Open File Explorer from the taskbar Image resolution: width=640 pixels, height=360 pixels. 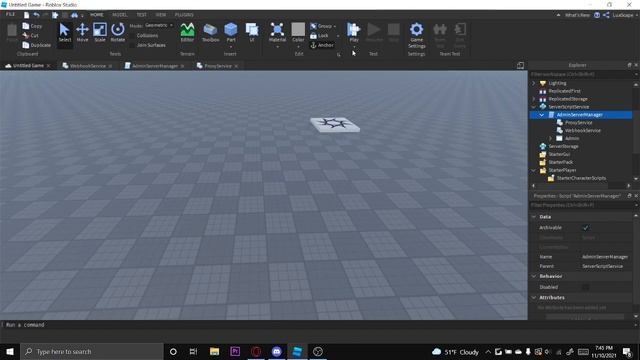(214, 351)
